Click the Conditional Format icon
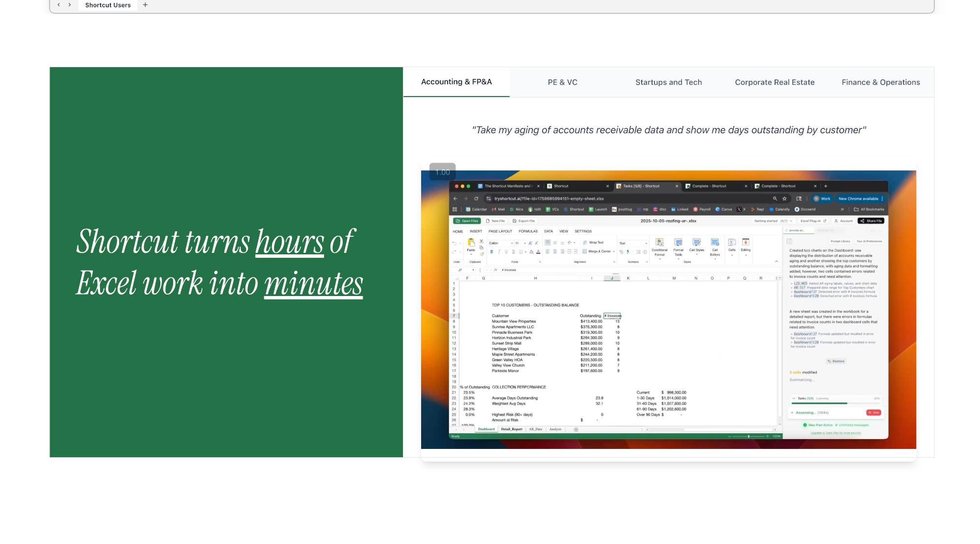The width and height of the screenshot is (980, 544). tap(659, 243)
